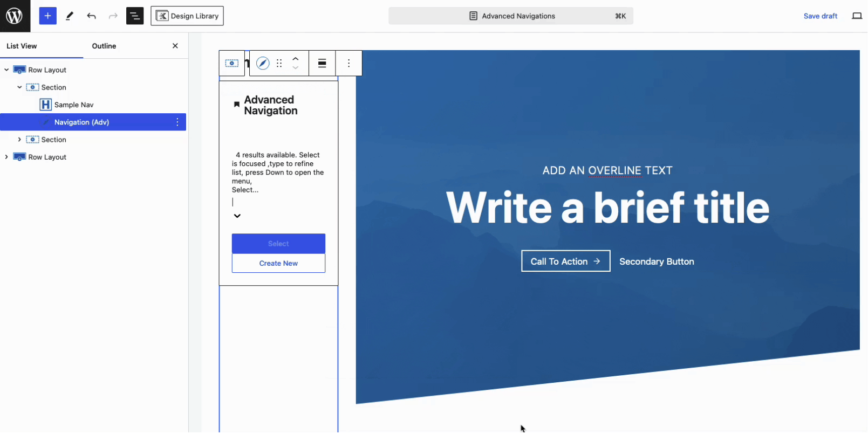This screenshot has width=868, height=434.
Task: Move block up with the up arrow
Action: [296, 59]
